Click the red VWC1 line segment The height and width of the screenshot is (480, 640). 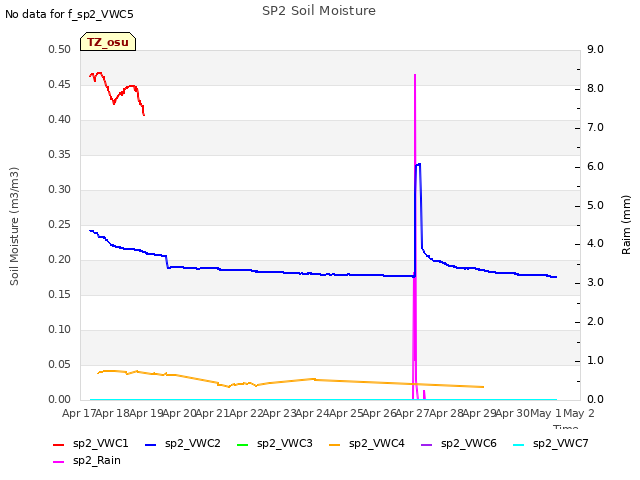click(x=117, y=93)
